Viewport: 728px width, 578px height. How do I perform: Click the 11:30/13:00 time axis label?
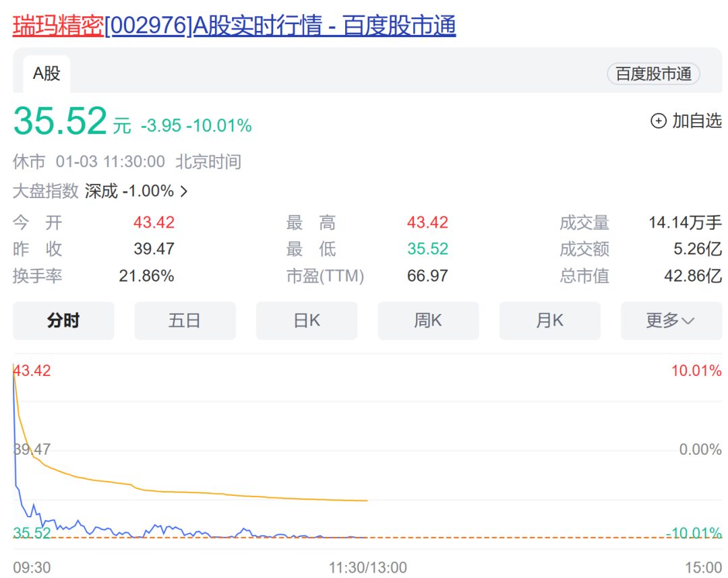(x=368, y=567)
